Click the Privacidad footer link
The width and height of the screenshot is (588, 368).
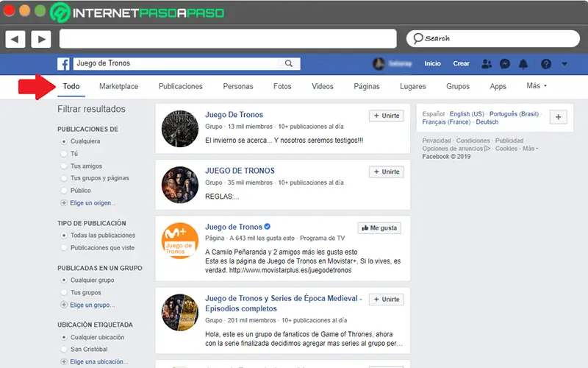pos(437,141)
